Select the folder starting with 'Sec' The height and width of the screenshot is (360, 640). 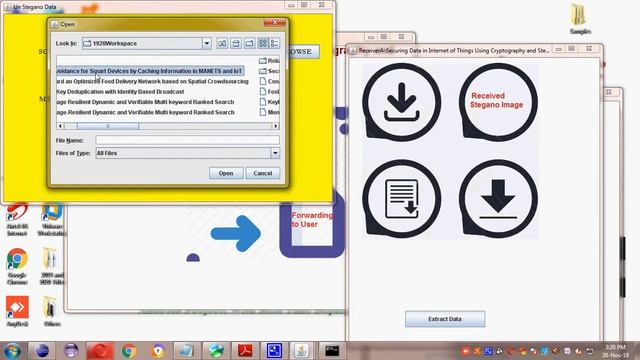tap(269, 71)
